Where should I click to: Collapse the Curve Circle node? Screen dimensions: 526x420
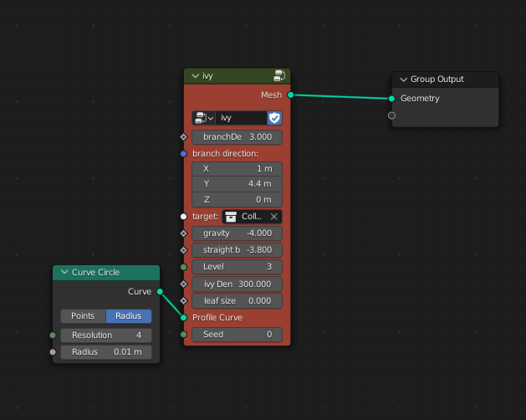[64, 272]
